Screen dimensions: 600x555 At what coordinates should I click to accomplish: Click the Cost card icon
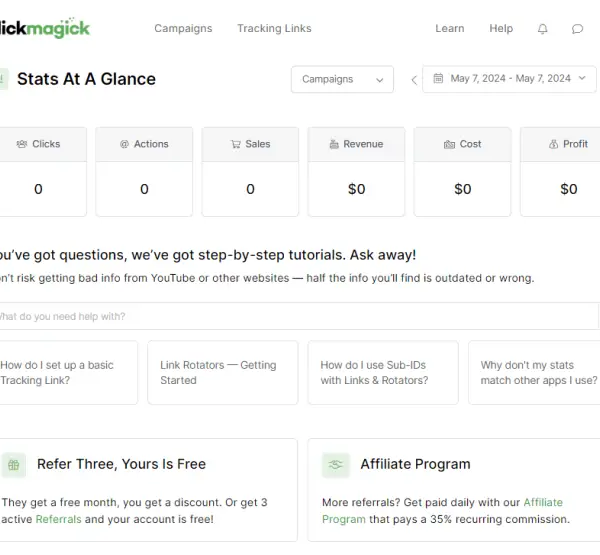click(x=449, y=144)
